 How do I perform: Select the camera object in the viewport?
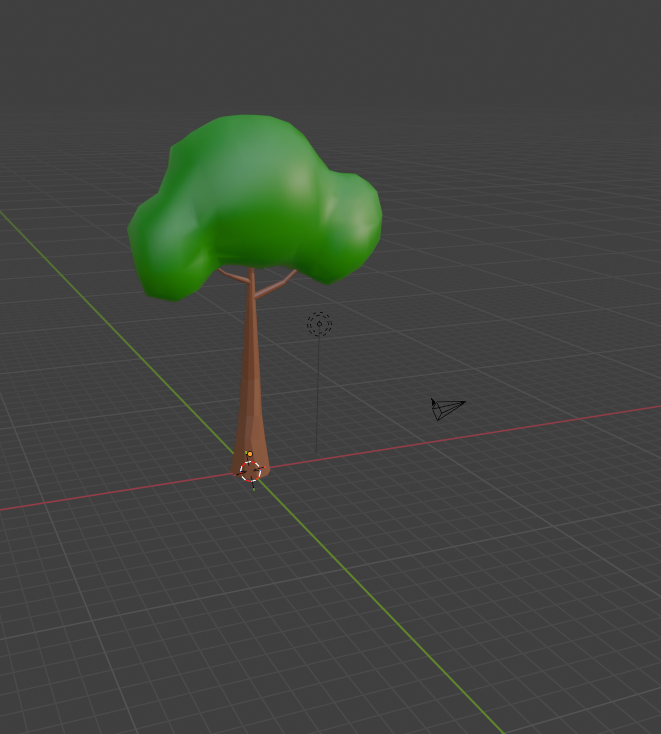pos(448,409)
